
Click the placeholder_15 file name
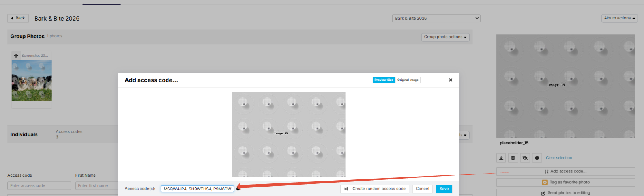[514, 143]
